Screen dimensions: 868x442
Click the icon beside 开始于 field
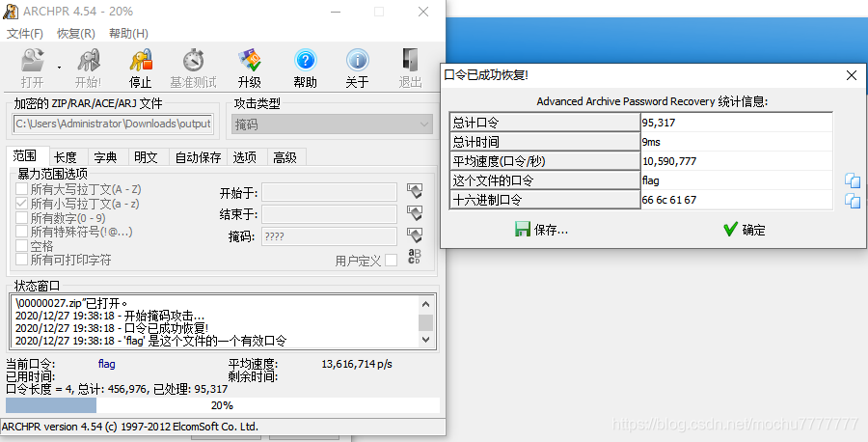[415, 192]
